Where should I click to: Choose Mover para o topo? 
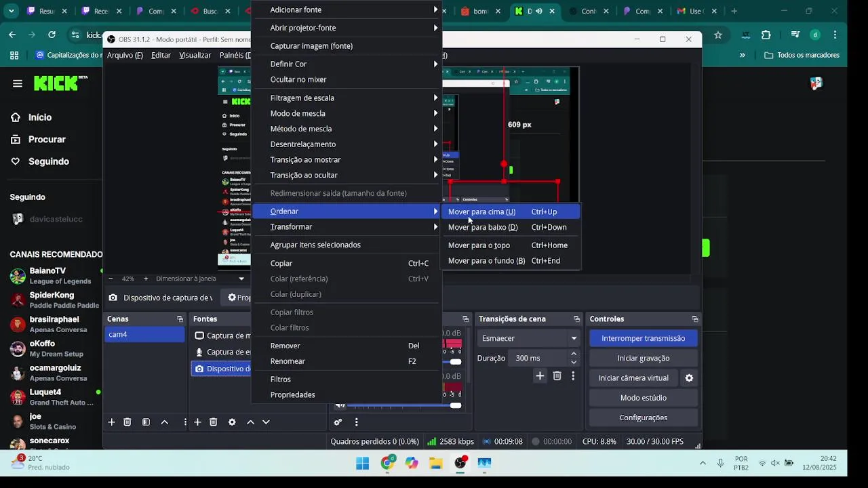click(511, 245)
